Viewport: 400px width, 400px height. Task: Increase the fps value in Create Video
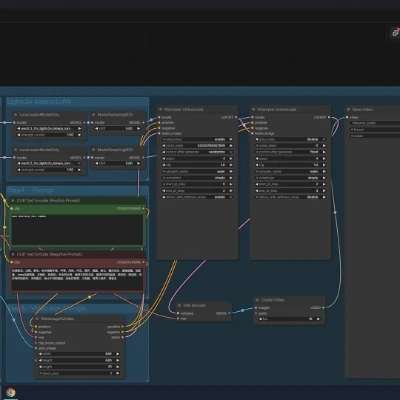click(318, 319)
